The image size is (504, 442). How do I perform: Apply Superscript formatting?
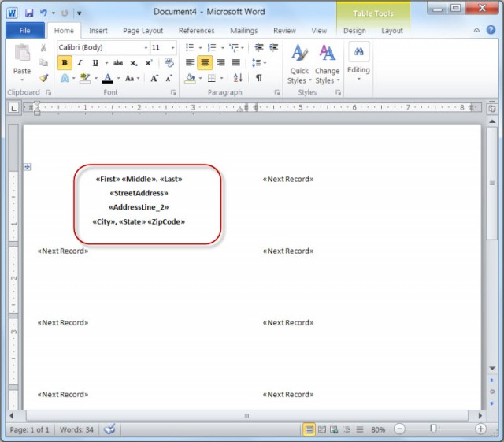click(149, 63)
